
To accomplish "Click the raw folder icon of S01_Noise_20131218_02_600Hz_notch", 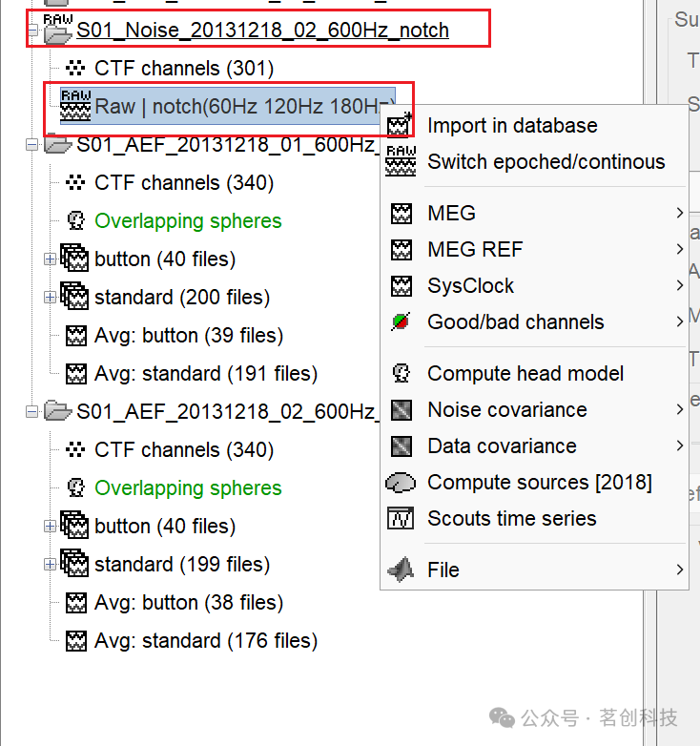I will (57, 30).
